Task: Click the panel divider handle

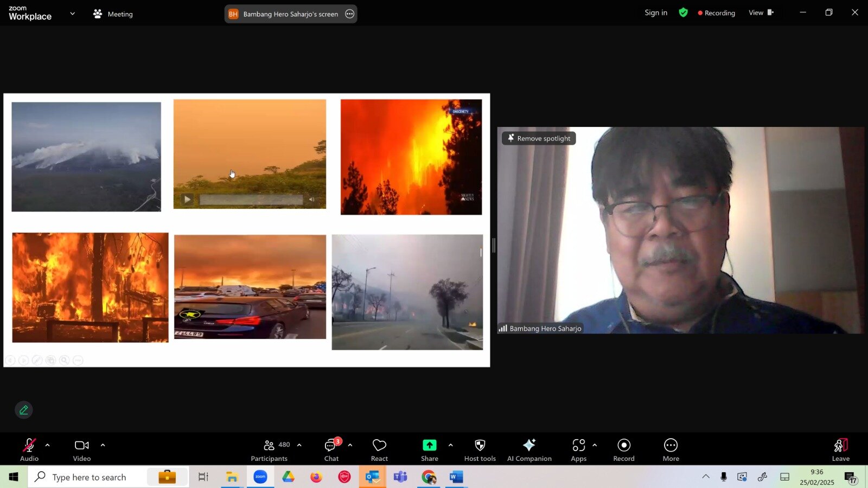Action: click(494, 246)
